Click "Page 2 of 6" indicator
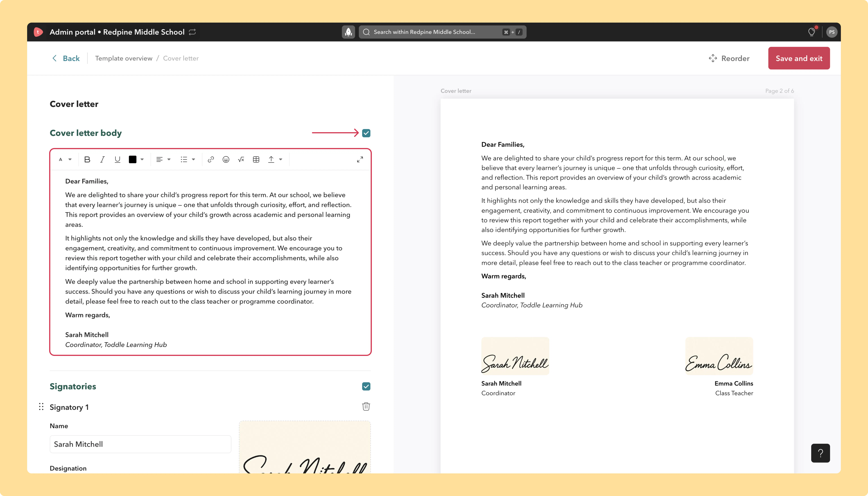The height and width of the screenshot is (496, 868). 779,91
